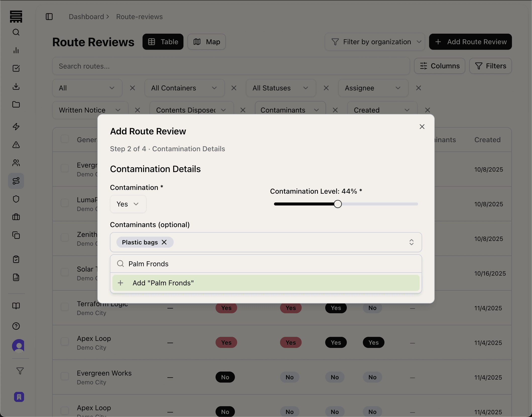Open the users sidebar icon

(x=16, y=163)
